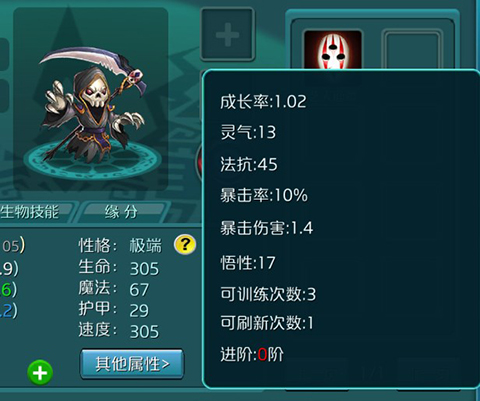Click the empty plus slot above the popup
The image size is (480, 401).
tap(228, 35)
